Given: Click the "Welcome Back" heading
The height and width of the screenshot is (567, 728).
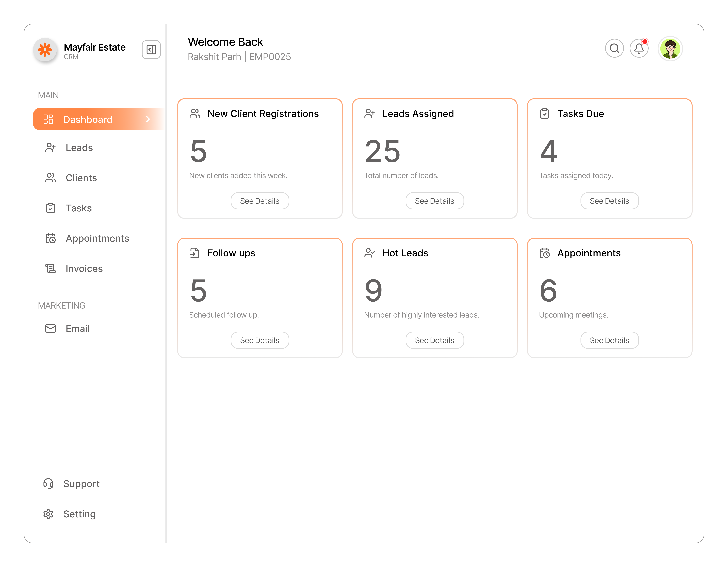Looking at the screenshot, I should coord(225,42).
